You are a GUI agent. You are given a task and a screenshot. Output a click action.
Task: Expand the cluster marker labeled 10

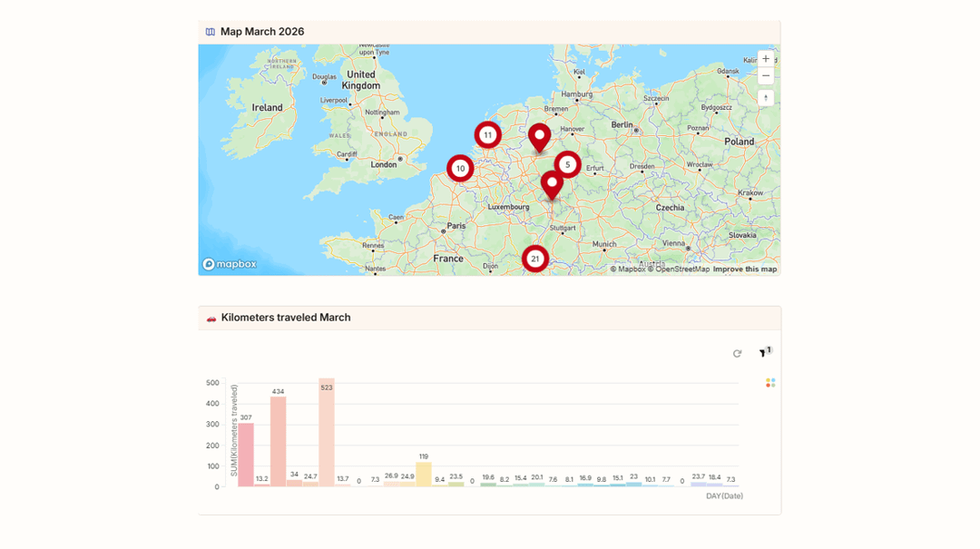pos(460,168)
